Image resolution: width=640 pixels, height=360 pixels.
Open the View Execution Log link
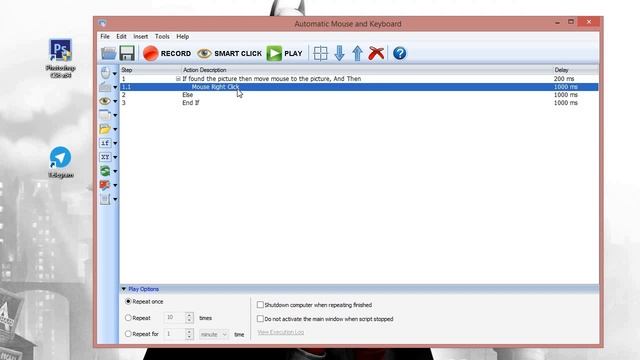[x=280, y=332]
